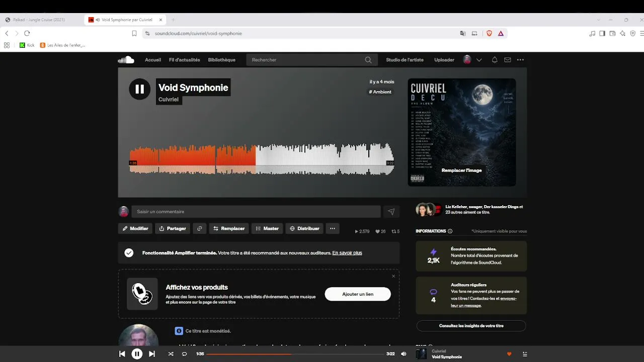Open the Les Ailes de l'enfer bookmark
Viewport: 644px width, 362px height.
click(x=63, y=45)
